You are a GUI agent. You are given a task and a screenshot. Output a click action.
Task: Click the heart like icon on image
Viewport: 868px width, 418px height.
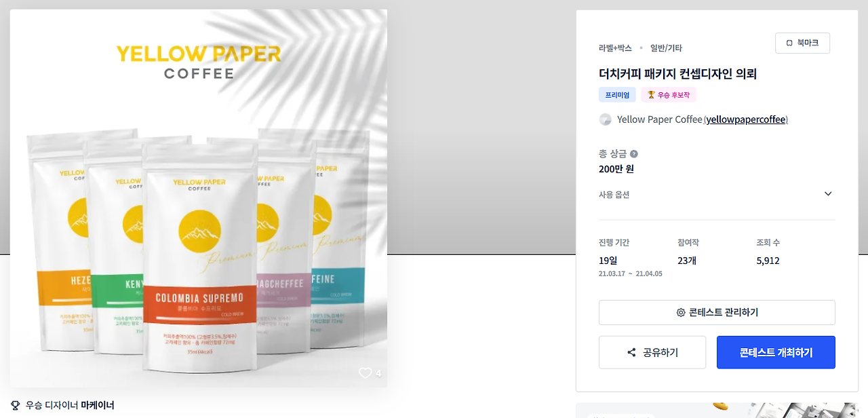[x=366, y=373]
